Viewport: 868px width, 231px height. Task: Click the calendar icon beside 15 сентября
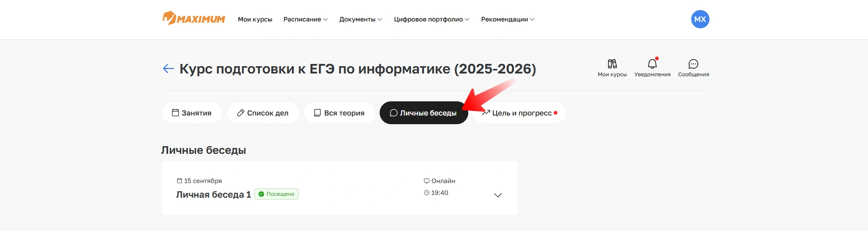click(x=180, y=181)
